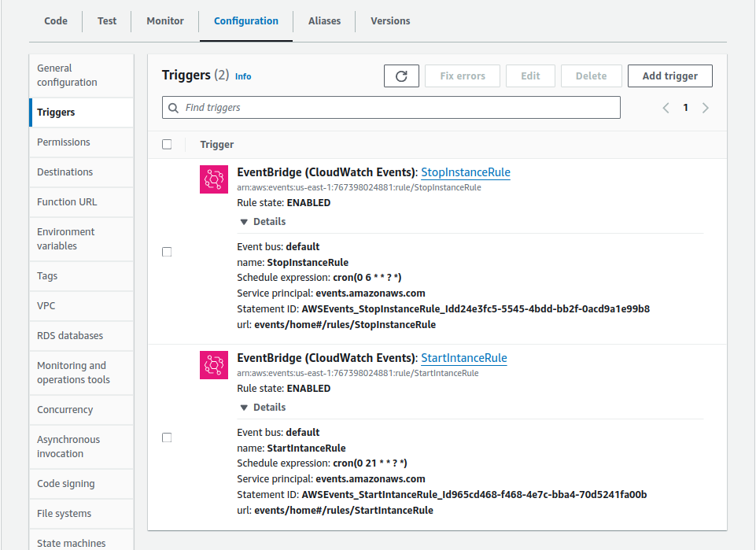Select Permissions in the sidebar
The image size is (756, 550).
pos(65,142)
